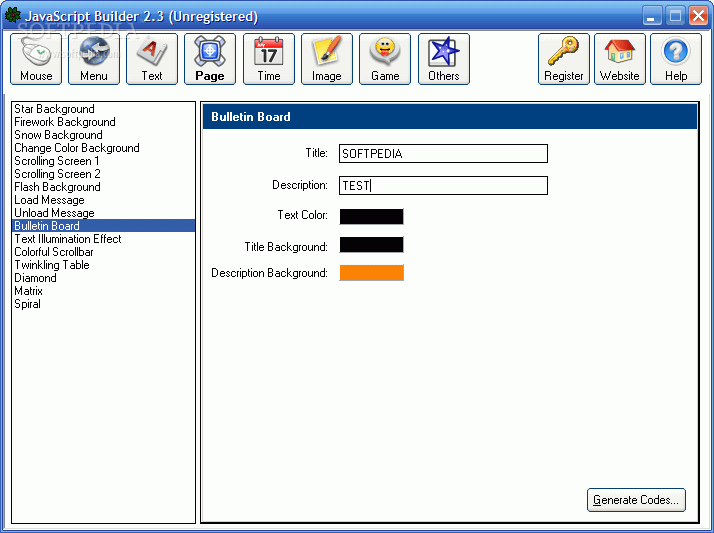This screenshot has height=533, width=714.
Task: Close the JavaScript Builder window
Action: (698, 16)
